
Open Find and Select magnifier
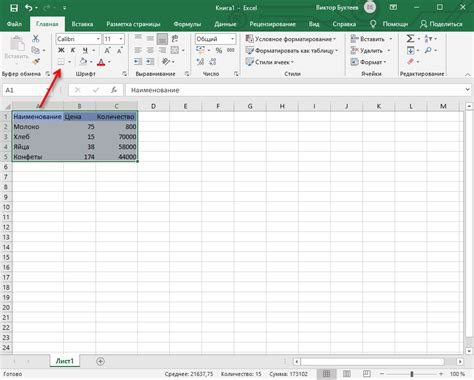[428, 50]
